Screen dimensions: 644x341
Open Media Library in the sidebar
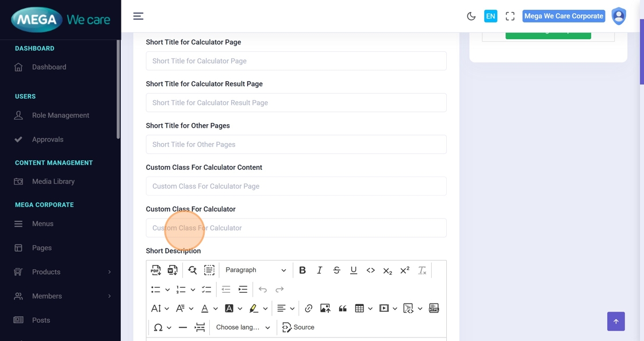click(53, 182)
